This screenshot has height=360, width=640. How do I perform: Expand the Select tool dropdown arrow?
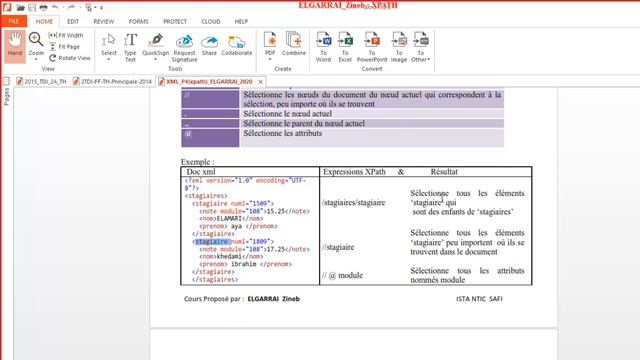[109, 60]
